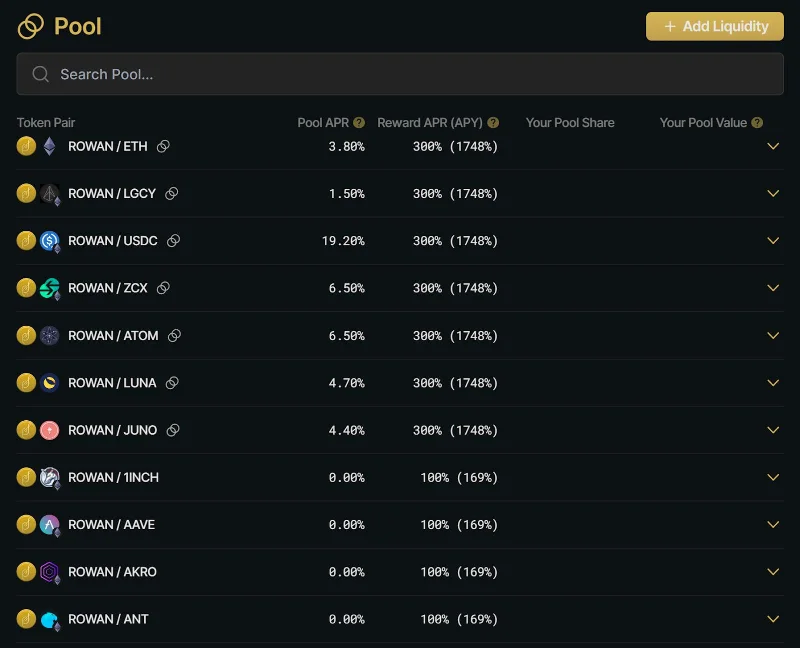Image resolution: width=800 pixels, height=648 pixels.
Task: Click the Token Pair column header
Action: (46, 122)
